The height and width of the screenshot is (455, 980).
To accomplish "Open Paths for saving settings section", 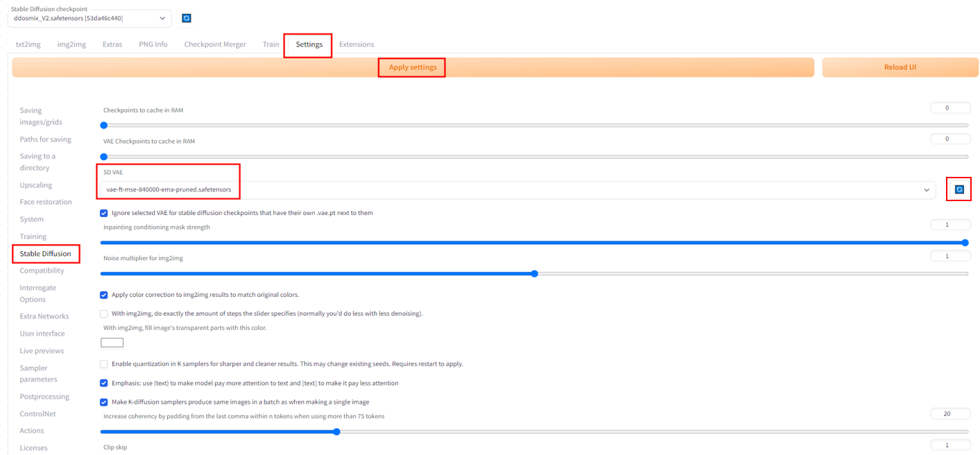I will (x=45, y=139).
